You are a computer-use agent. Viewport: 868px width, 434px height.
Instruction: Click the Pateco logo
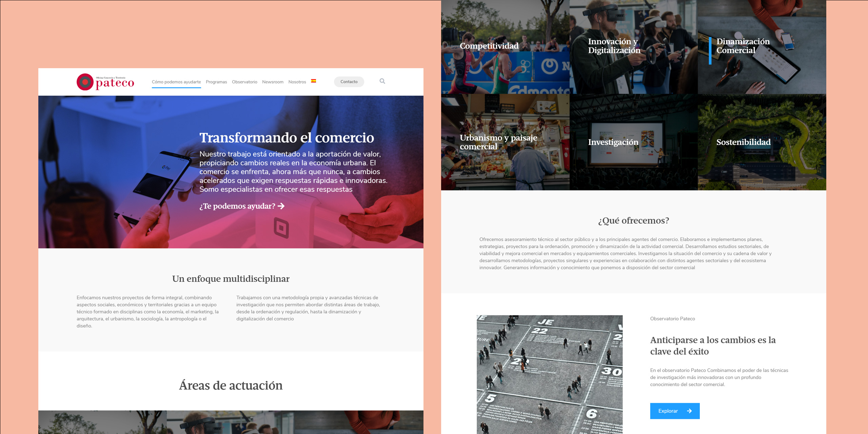[105, 82]
